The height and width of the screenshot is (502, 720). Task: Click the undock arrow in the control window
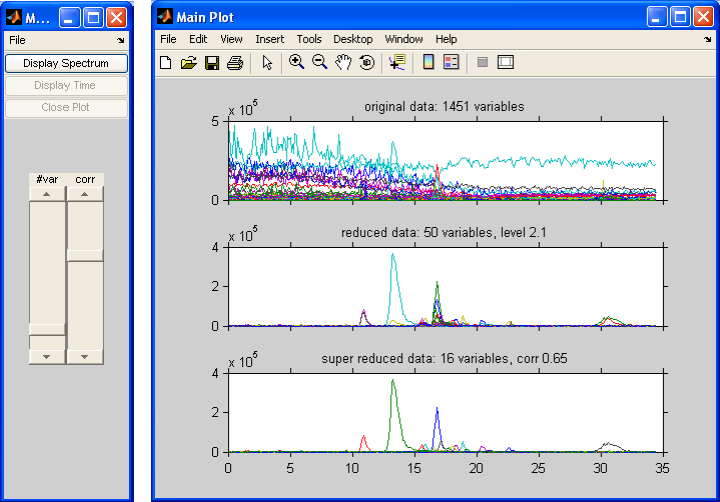tap(121, 40)
